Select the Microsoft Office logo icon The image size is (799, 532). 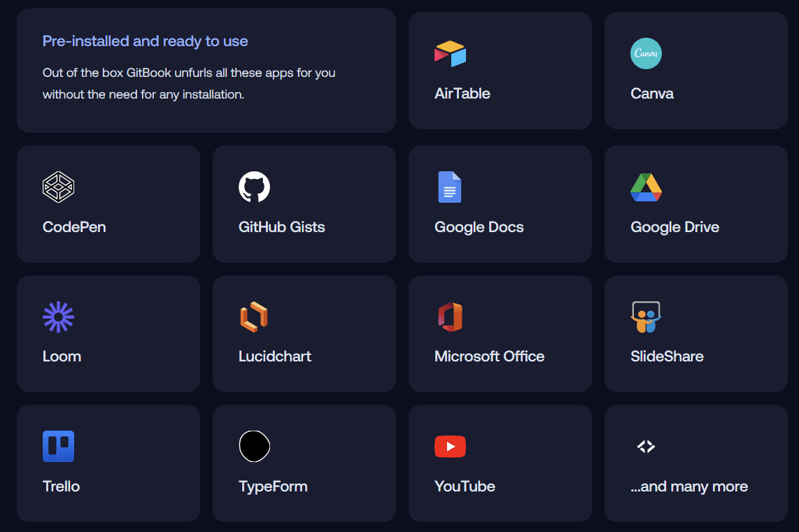click(x=450, y=317)
